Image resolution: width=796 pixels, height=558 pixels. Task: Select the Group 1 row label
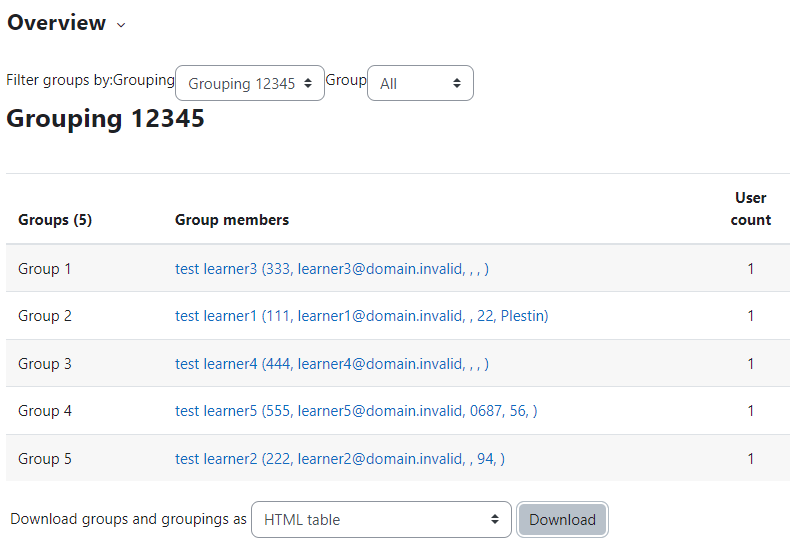point(44,269)
